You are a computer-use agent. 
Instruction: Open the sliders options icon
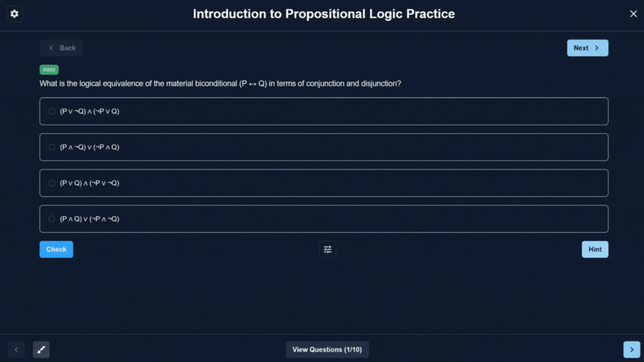point(328,249)
